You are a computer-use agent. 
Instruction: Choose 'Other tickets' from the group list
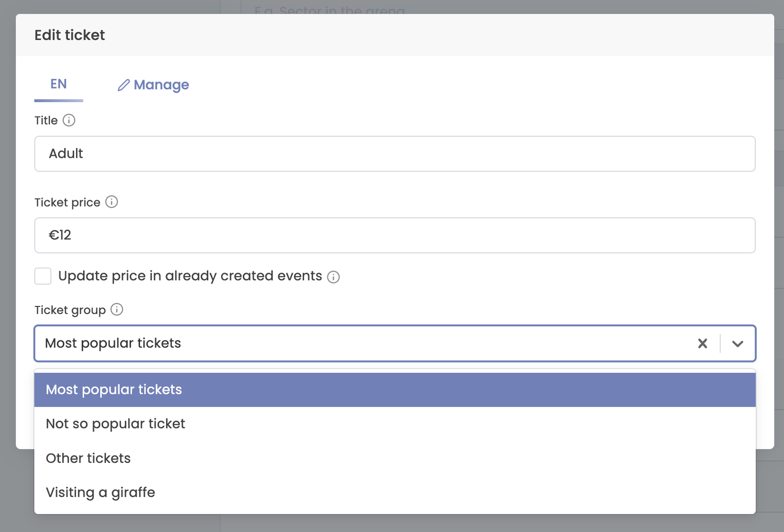[x=89, y=458]
